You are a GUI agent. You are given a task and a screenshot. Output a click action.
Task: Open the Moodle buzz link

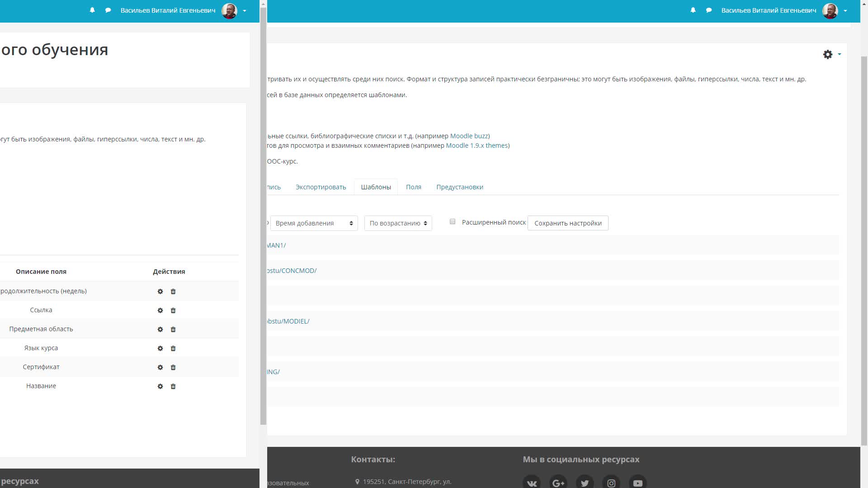pyautogui.click(x=469, y=136)
